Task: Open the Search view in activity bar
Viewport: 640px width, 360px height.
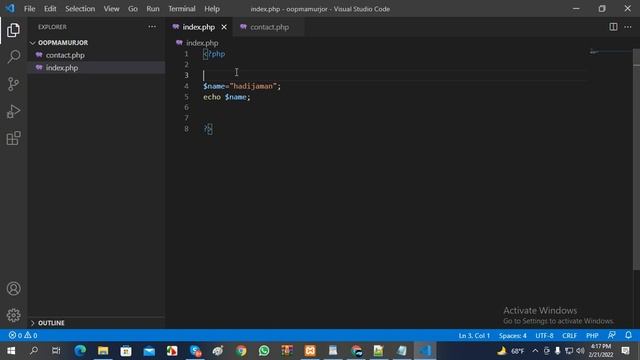Action: (13, 57)
